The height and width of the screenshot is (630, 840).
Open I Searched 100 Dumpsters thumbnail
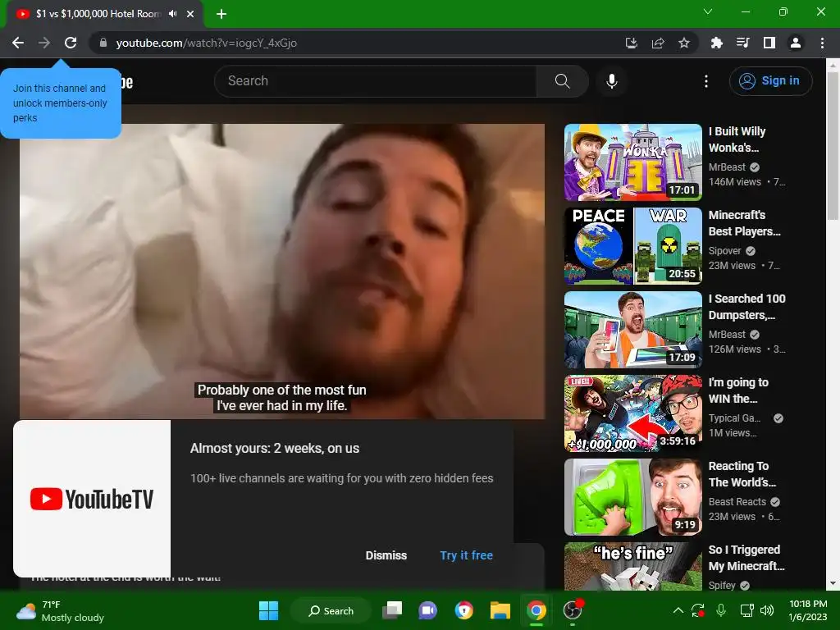pyautogui.click(x=633, y=330)
